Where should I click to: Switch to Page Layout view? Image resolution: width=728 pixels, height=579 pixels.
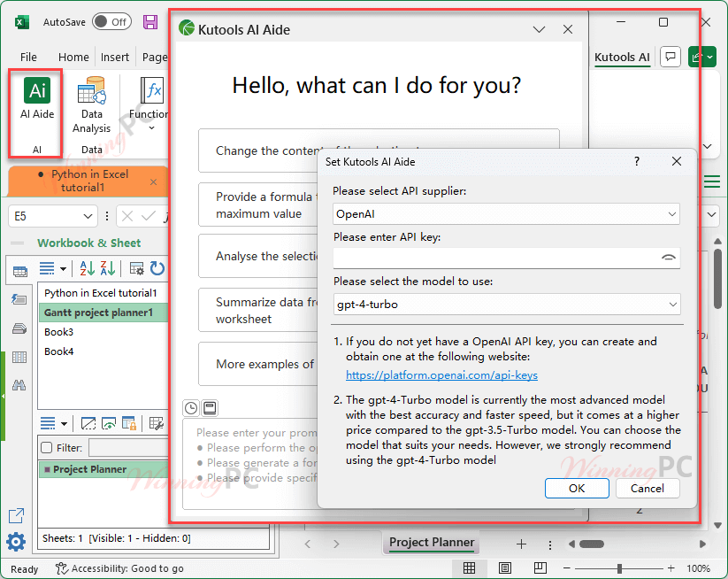(505, 567)
